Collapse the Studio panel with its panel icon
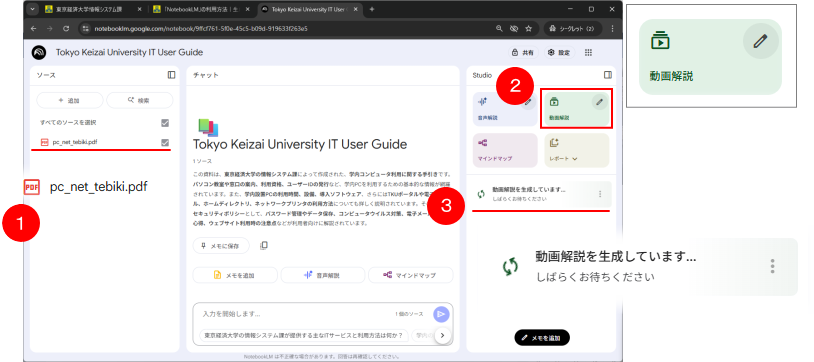 point(607,75)
